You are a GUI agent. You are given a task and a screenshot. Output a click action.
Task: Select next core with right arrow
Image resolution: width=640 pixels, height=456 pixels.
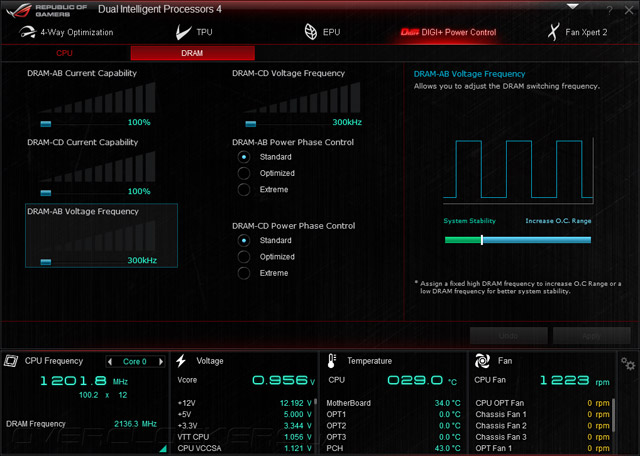(161, 361)
